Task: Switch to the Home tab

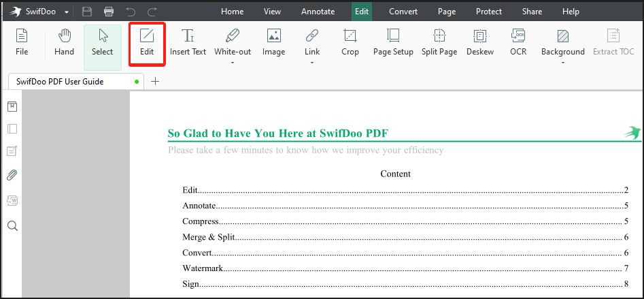Action: tap(233, 12)
